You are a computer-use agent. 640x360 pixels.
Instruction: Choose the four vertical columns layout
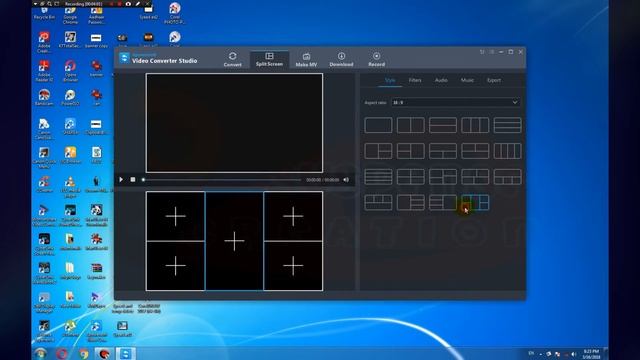click(x=507, y=151)
